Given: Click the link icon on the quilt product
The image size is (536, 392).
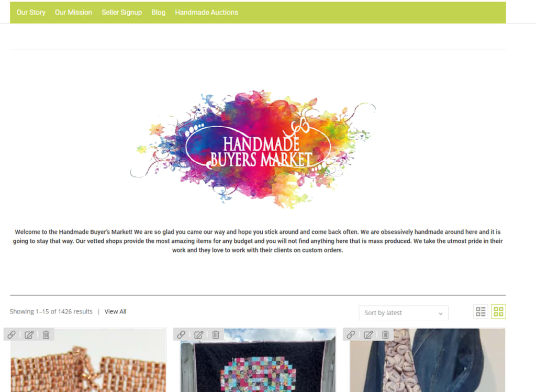Looking at the screenshot, I should click(181, 334).
